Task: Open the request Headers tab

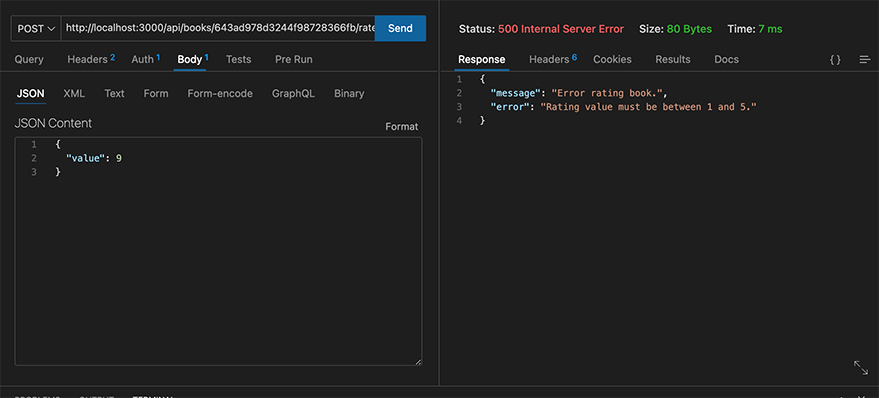Action: click(x=91, y=59)
